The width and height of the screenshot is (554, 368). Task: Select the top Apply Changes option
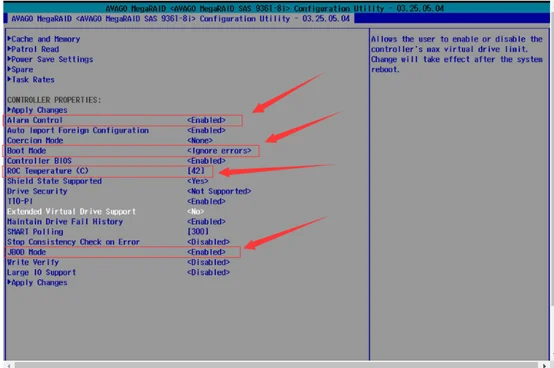tap(37, 110)
